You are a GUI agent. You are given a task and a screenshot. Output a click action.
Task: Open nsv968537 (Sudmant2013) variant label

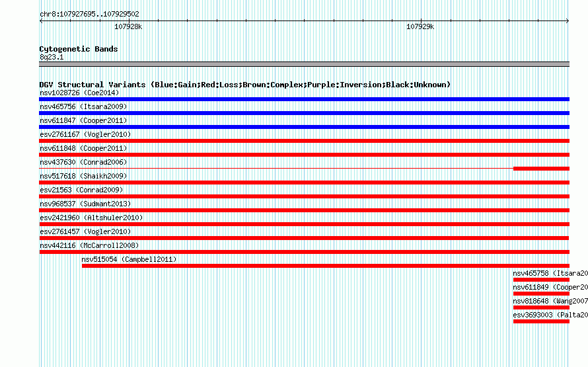85,204
